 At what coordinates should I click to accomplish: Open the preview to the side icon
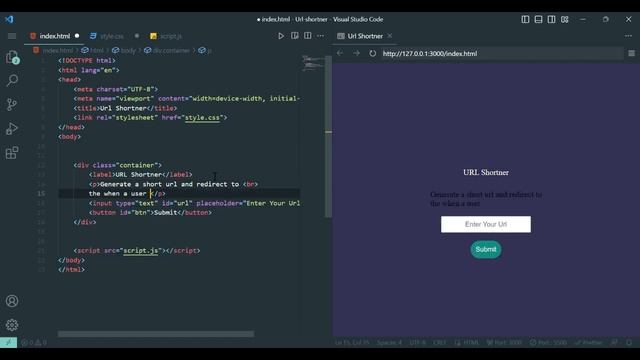click(294, 36)
